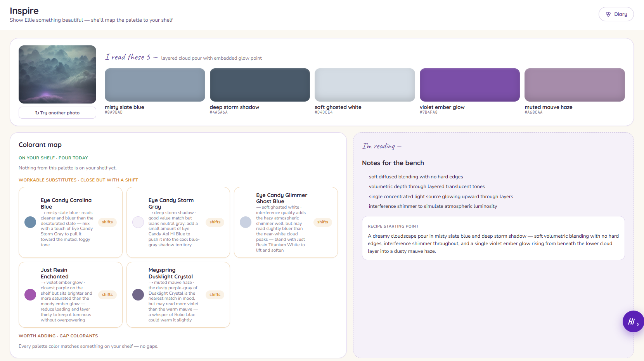Click the Meyspring Dusklight Crystal title

click(171, 273)
